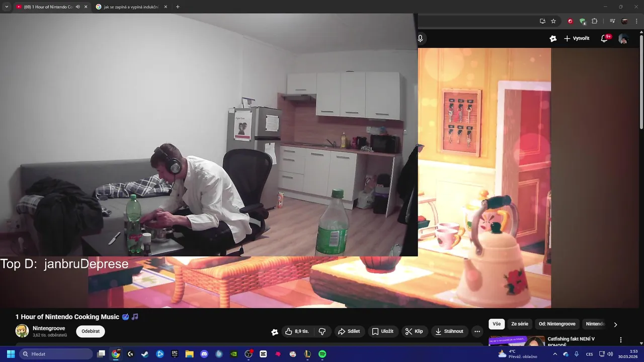
Task: Close the 1 Hour of Nintendo tab
Action: click(86, 7)
